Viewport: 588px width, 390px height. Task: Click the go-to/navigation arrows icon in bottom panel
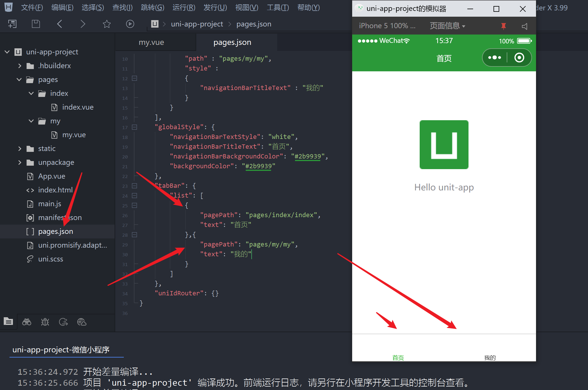pos(63,322)
